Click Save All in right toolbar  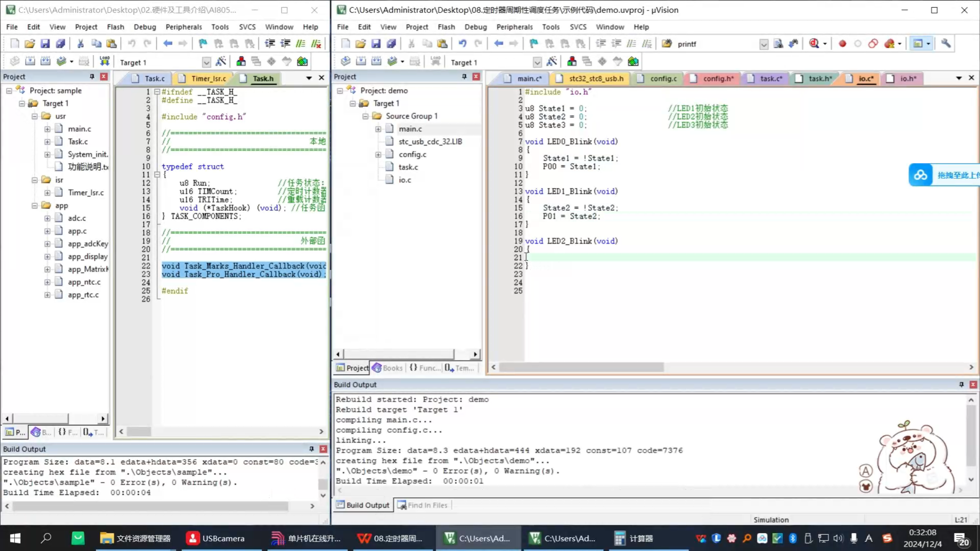click(391, 44)
